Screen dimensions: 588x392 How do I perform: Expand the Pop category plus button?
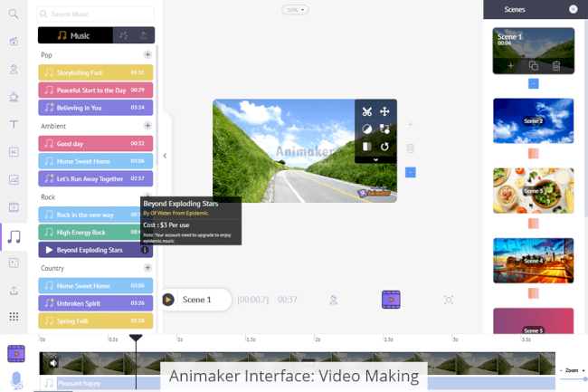tap(147, 54)
